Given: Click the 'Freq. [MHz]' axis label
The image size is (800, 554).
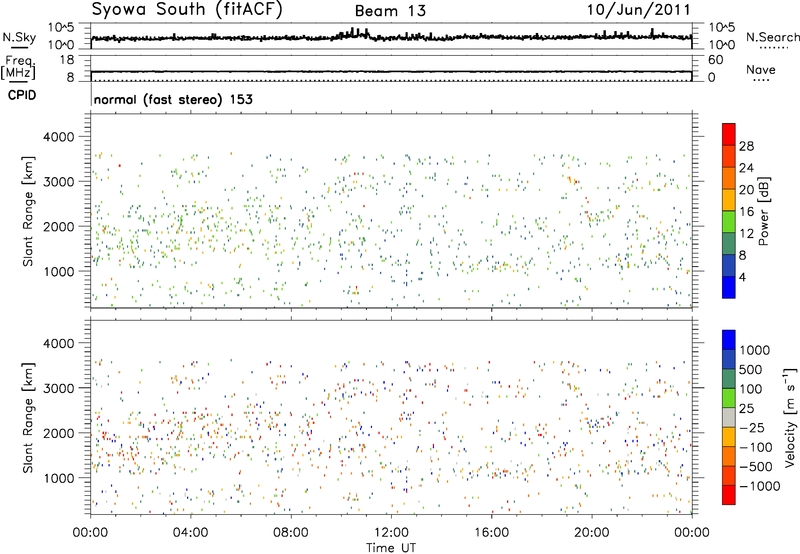Looking at the screenshot, I should click(18, 67).
